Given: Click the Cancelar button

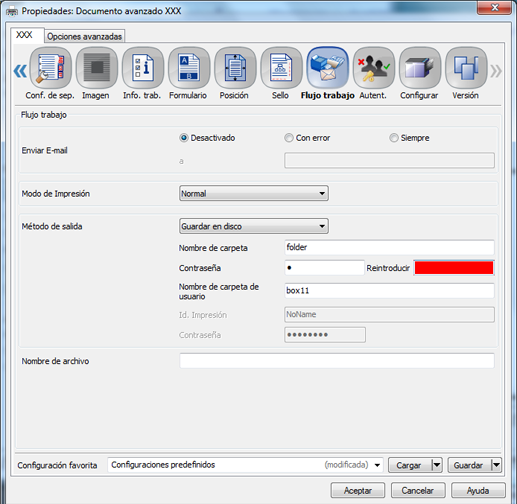Looking at the screenshot, I should tap(418, 490).
